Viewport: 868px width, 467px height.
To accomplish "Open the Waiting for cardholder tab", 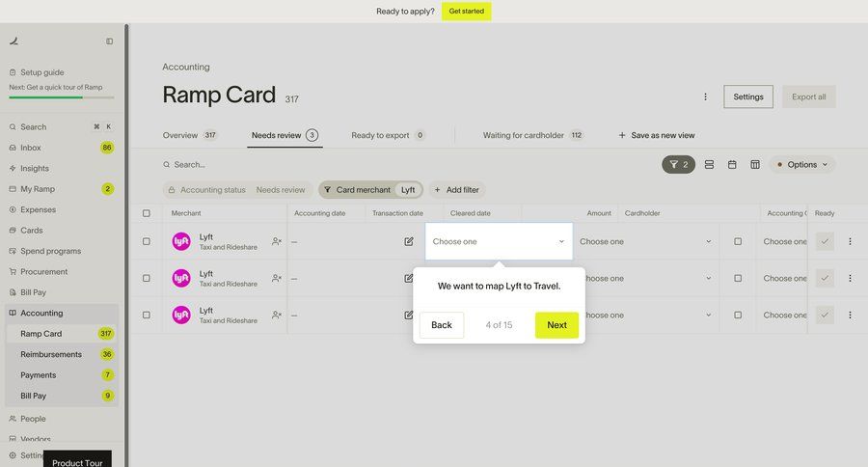I will [x=533, y=135].
